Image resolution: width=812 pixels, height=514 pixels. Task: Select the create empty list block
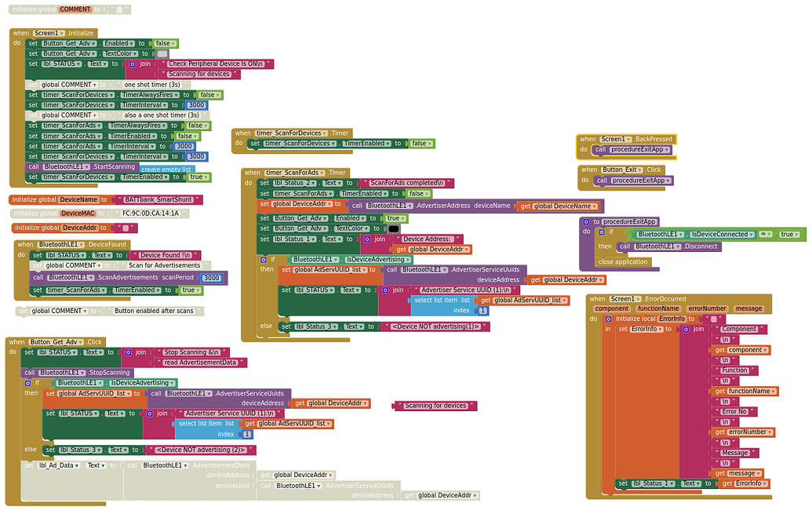pyautogui.click(x=166, y=170)
